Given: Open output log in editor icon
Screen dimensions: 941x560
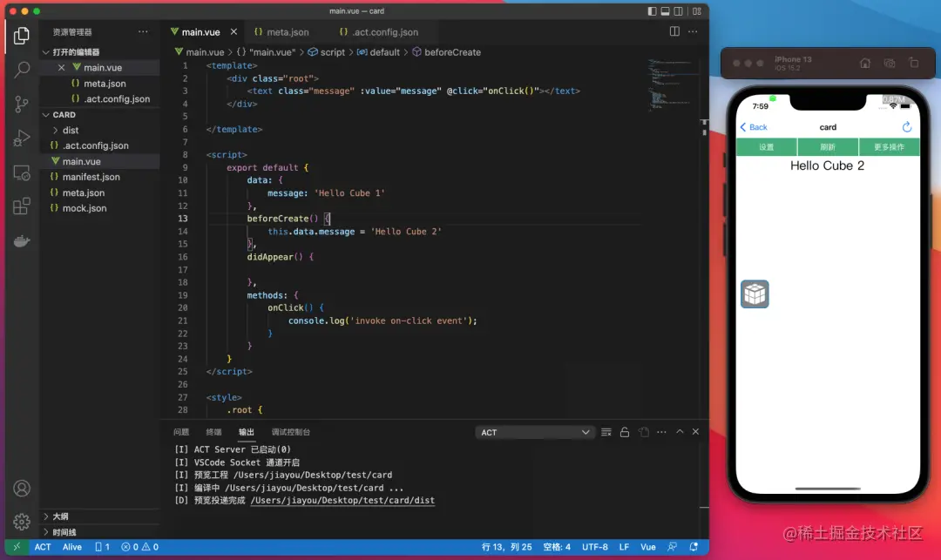Looking at the screenshot, I should coord(643,432).
